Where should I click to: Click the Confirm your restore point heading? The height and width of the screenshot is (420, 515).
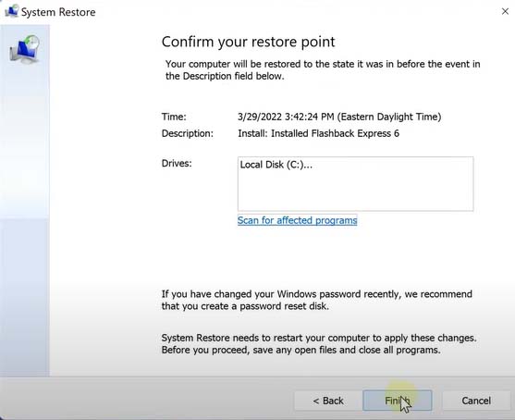(x=249, y=42)
